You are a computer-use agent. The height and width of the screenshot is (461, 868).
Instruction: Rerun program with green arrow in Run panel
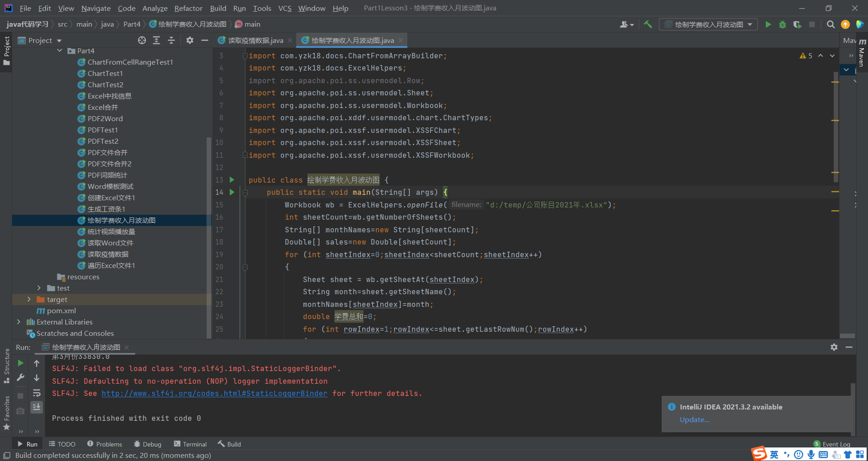(20, 362)
